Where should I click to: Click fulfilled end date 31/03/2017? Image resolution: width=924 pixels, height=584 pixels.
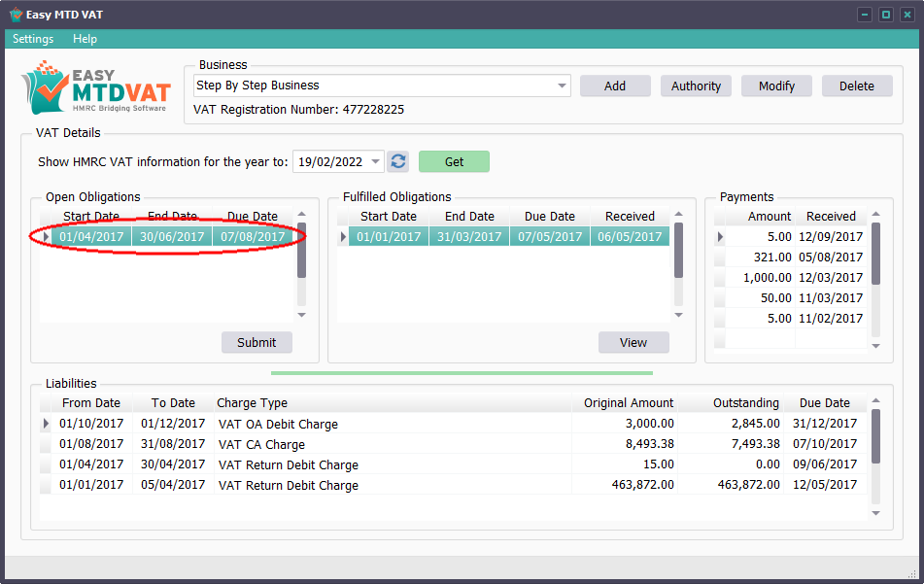(469, 237)
